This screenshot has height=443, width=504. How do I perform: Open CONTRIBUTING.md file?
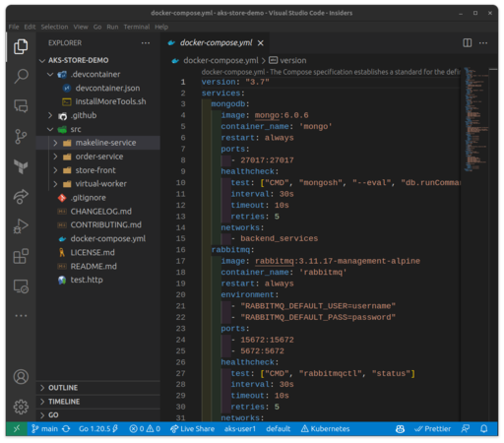click(x=105, y=224)
